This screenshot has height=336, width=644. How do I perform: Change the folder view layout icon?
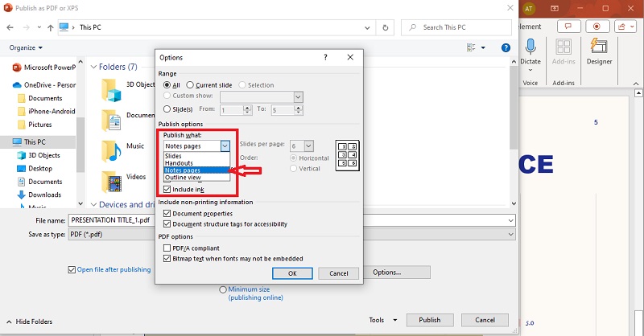pyautogui.click(x=471, y=48)
